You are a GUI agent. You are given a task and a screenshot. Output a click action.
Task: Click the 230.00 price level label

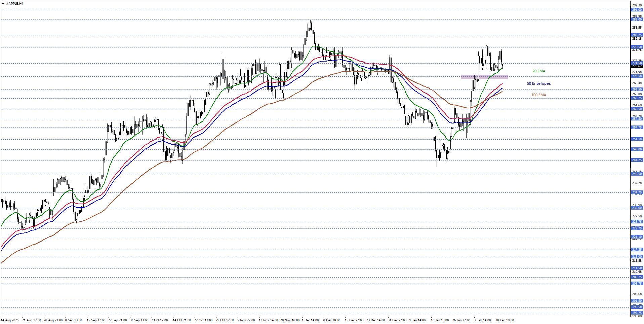tap(637, 208)
